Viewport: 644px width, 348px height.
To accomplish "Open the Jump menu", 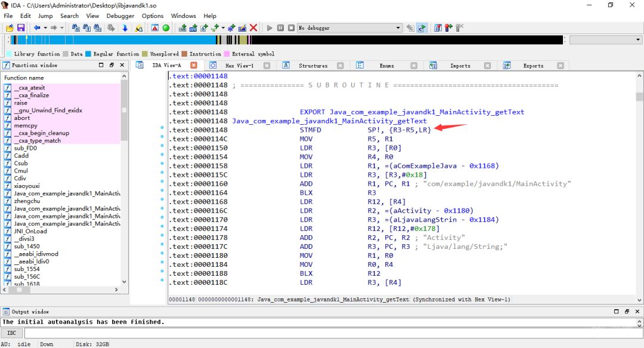I will [x=45, y=16].
